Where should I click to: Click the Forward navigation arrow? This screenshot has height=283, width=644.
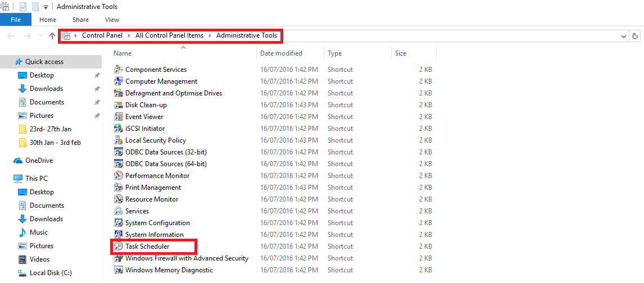point(27,36)
